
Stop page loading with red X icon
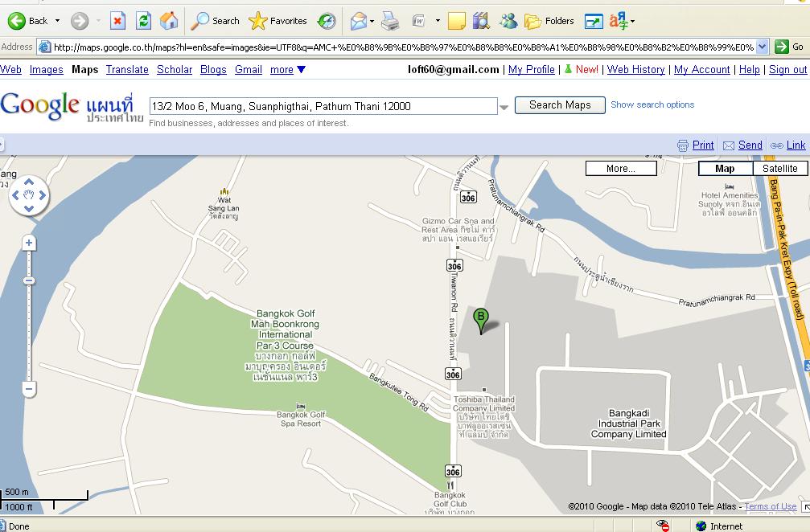click(117, 21)
